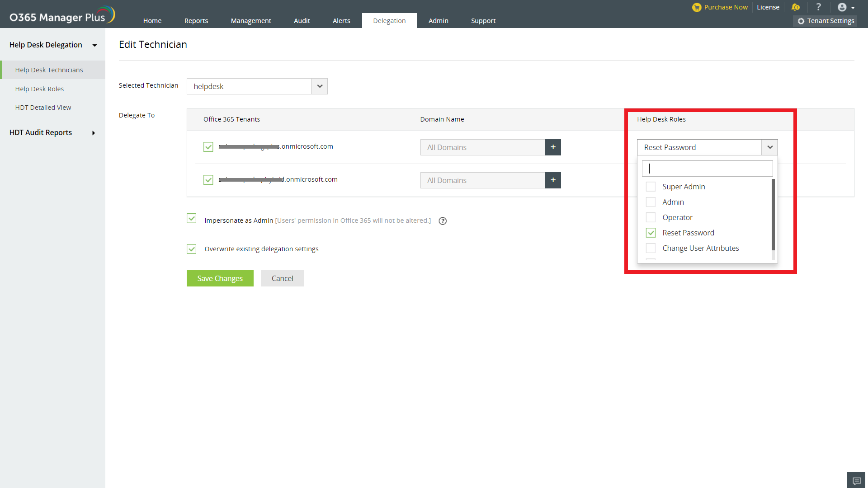This screenshot has width=868, height=488.
Task: Open the notification bell icon
Action: tap(796, 7)
